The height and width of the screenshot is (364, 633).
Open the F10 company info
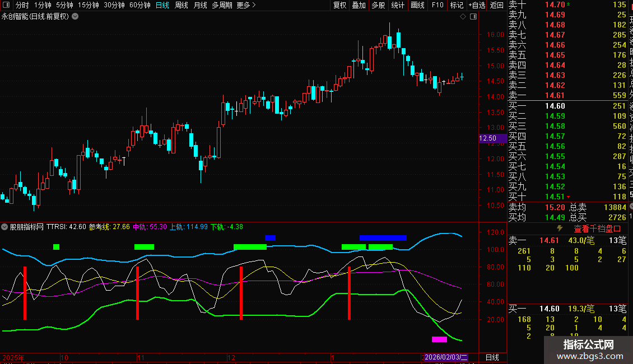pyautogui.click(x=437, y=5)
